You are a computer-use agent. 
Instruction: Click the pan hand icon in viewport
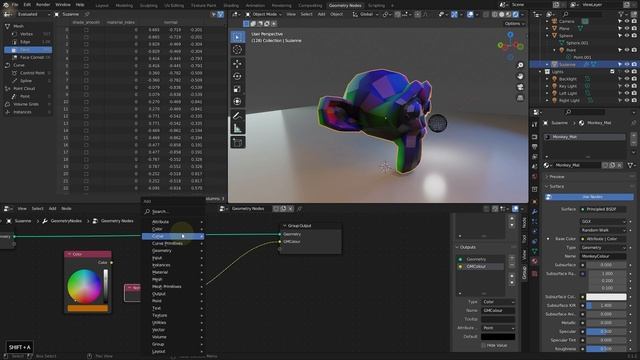[x=520, y=76]
